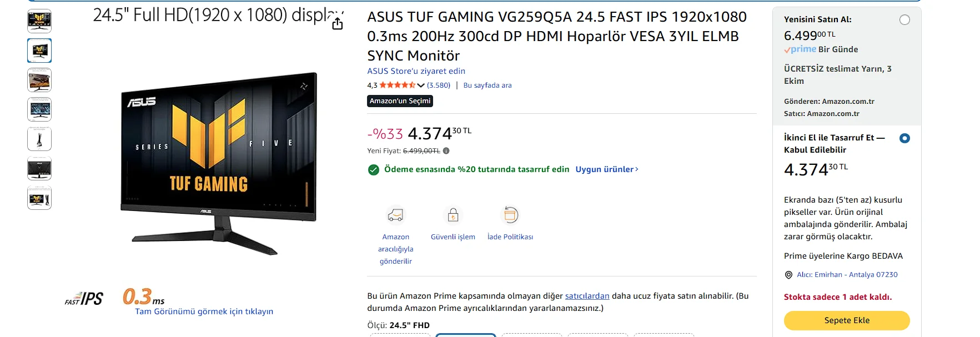Viewport: 980px width, 337px height.
Task: Open the satıcılardan other sellers link
Action: (587, 296)
